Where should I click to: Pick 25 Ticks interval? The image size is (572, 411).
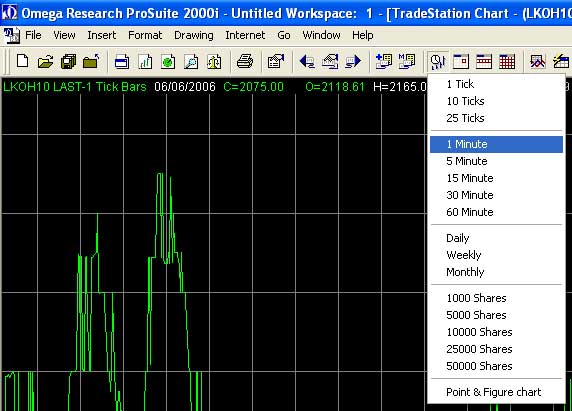coord(496,118)
